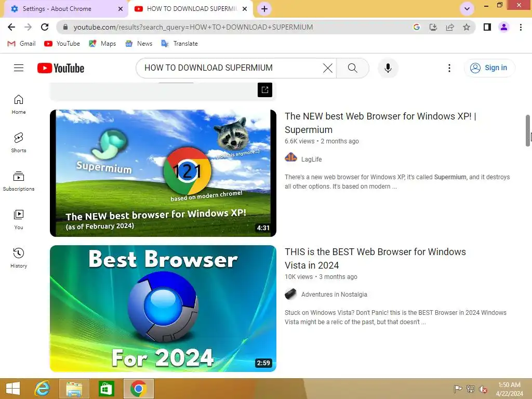Viewport: 532px width, 399px height.
Task: Click the YouTube logo
Action: (x=61, y=68)
